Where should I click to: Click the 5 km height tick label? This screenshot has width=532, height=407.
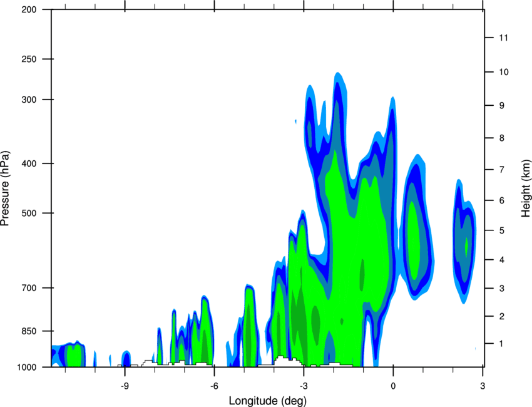[x=502, y=230]
